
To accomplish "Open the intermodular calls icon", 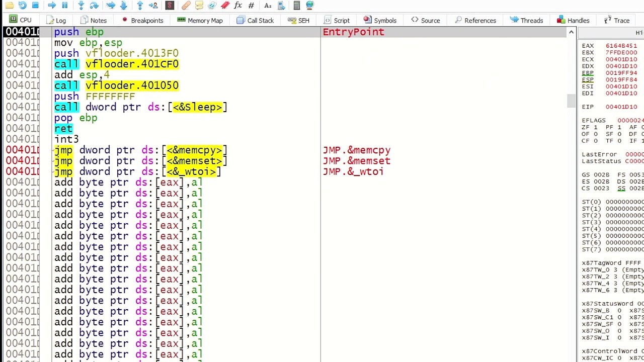I will pos(281,6).
